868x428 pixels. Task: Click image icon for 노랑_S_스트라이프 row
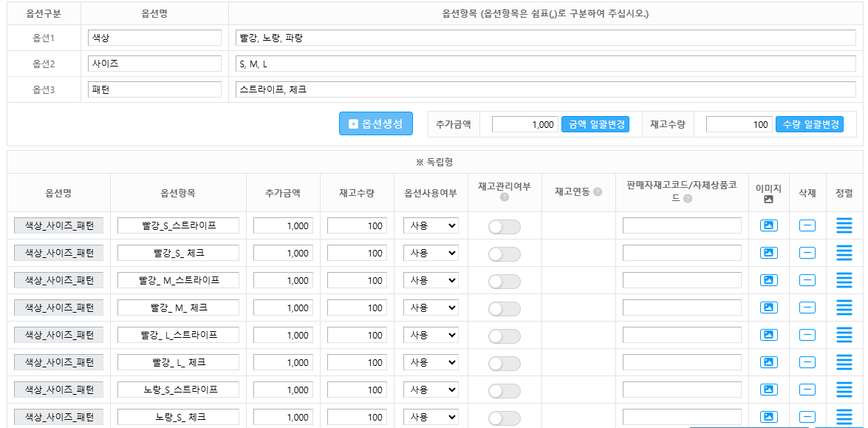click(x=768, y=390)
